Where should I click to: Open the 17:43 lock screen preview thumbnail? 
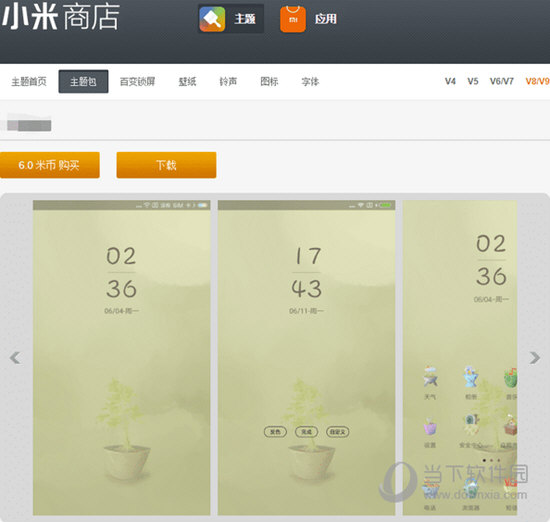[x=307, y=358]
